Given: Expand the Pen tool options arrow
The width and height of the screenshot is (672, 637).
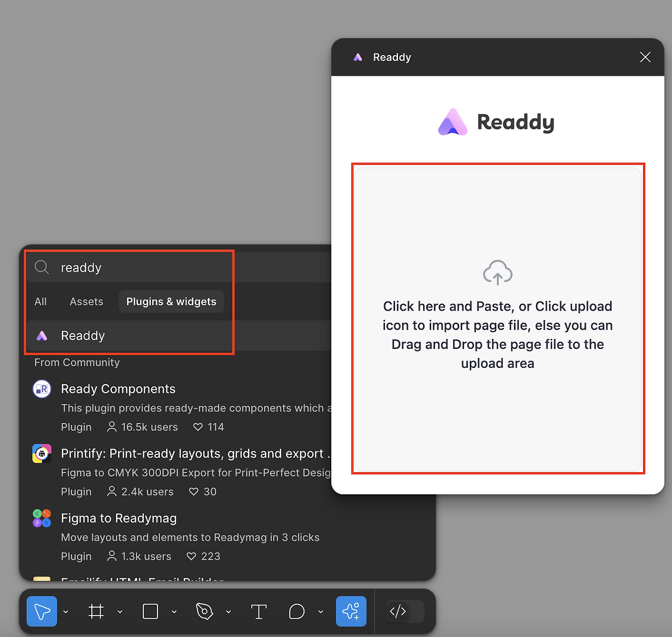Looking at the screenshot, I should coord(228,612).
